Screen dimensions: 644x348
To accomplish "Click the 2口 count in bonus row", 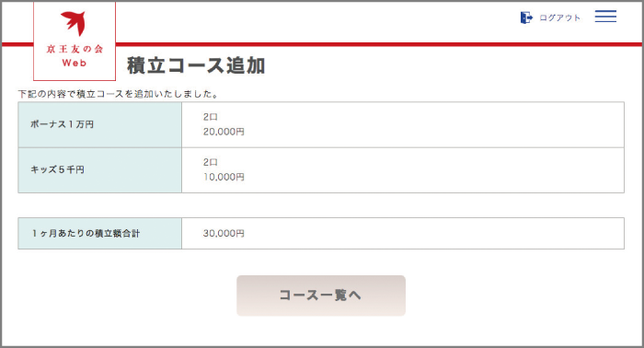I will coord(210,117).
